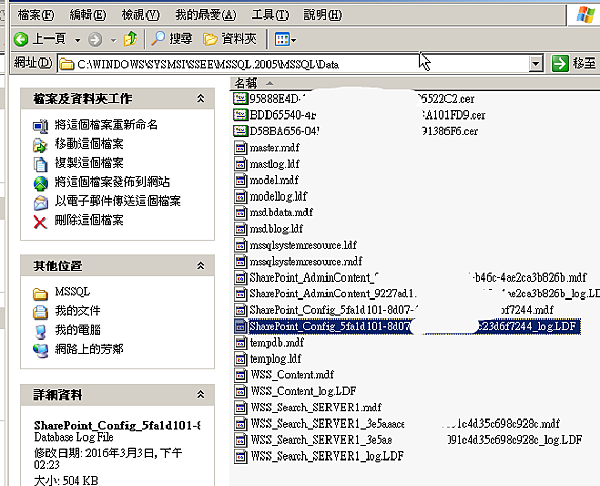Select modellog.ldf file

tap(278, 197)
